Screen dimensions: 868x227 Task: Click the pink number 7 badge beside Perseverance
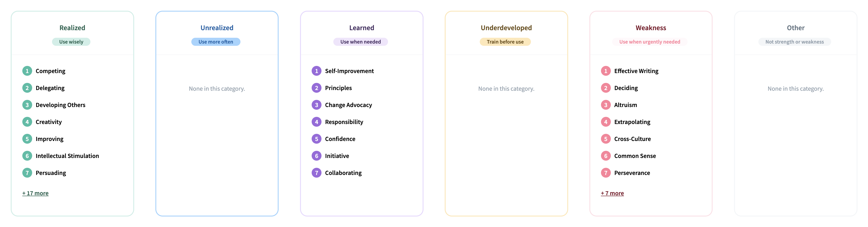[605, 173]
